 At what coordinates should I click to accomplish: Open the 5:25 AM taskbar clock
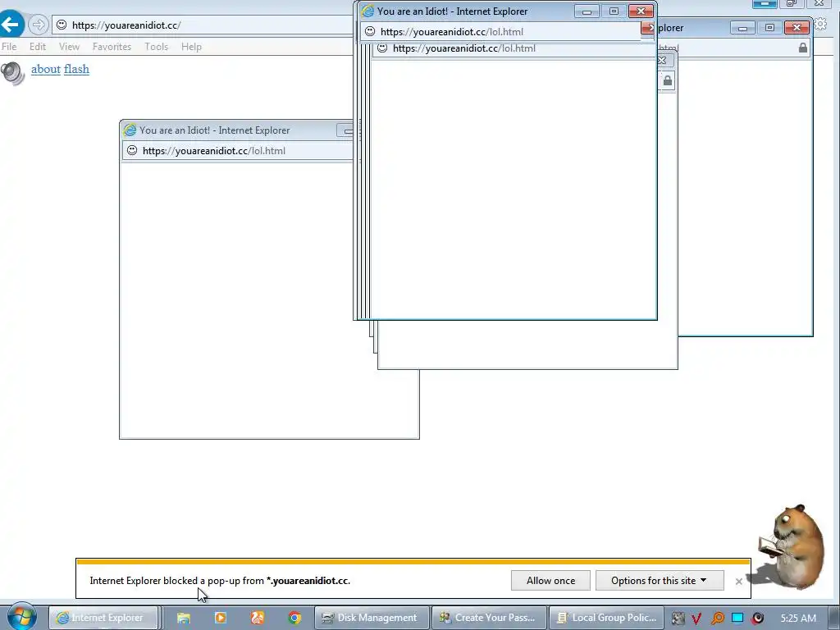point(798,619)
